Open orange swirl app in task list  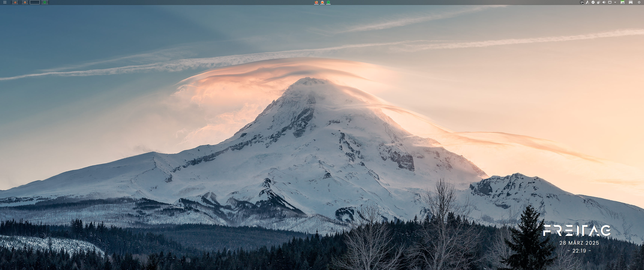(x=322, y=2)
